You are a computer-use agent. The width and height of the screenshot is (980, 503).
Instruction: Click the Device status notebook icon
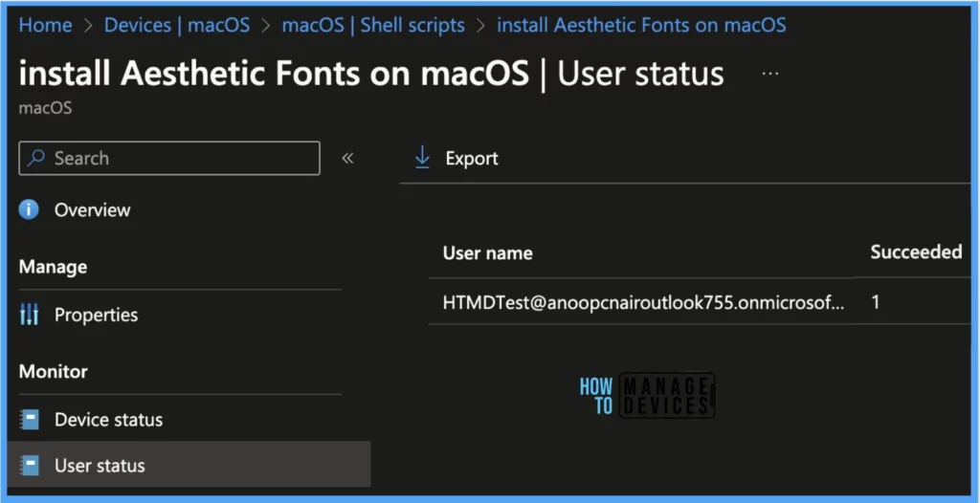point(30,419)
